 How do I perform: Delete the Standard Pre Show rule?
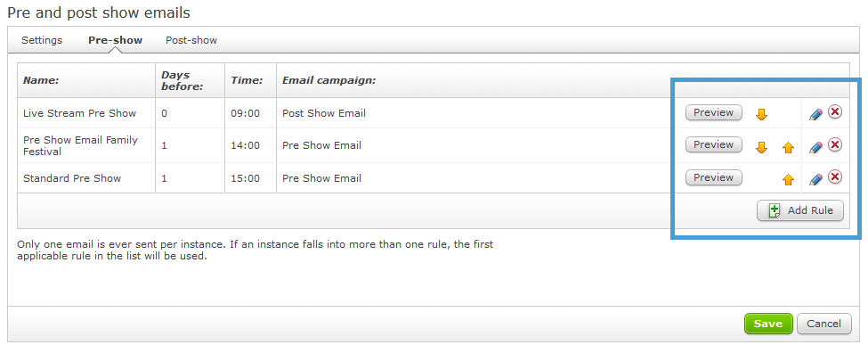[x=835, y=176]
